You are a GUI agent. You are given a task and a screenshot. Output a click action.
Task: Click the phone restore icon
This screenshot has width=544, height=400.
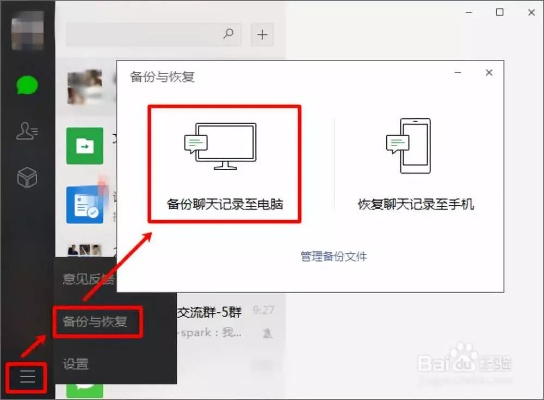tap(409, 146)
